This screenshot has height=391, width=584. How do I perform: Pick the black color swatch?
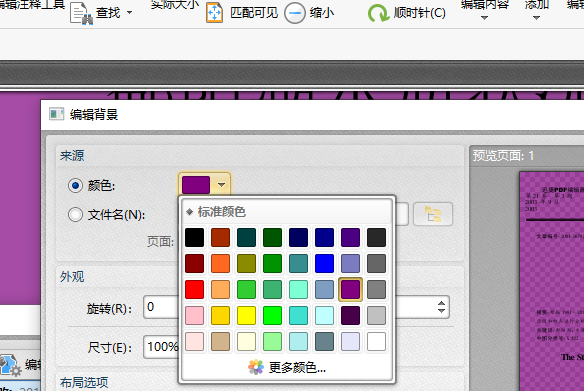194,238
